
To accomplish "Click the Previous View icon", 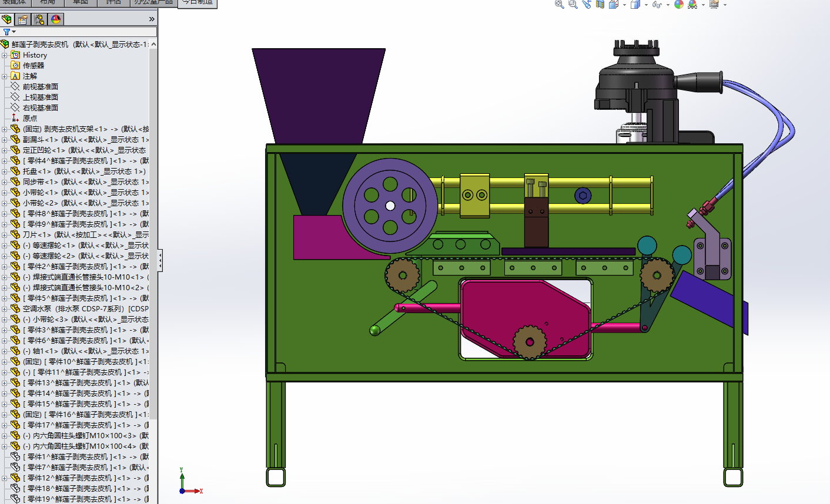I will 586,4.
